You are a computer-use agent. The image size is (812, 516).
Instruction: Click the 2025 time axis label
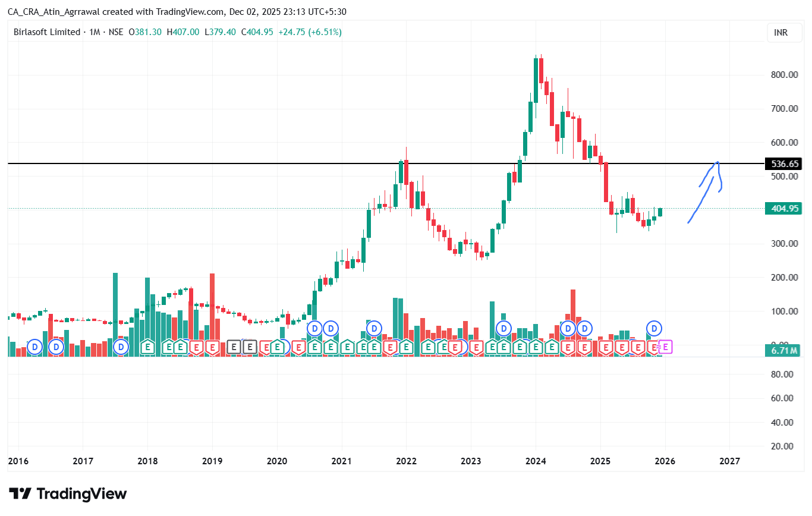(x=600, y=461)
